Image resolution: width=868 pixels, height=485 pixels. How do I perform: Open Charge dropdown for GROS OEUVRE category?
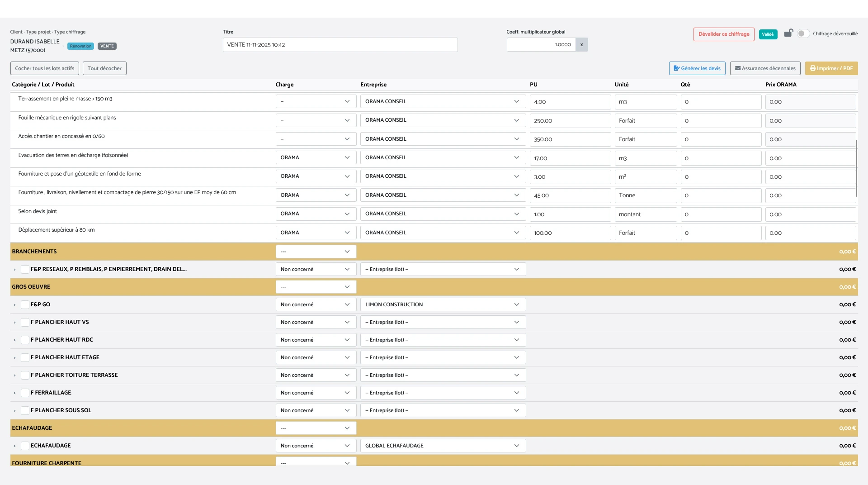(x=316, y=287)
